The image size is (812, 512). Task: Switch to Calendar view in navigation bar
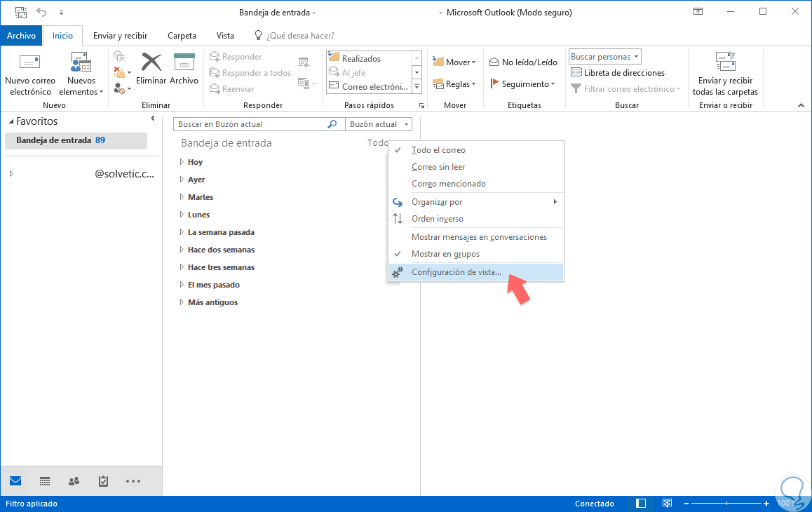[x=45, y=481]
